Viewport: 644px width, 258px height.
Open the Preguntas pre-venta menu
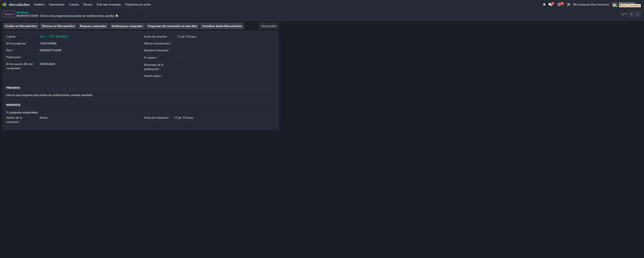[138, 4]
